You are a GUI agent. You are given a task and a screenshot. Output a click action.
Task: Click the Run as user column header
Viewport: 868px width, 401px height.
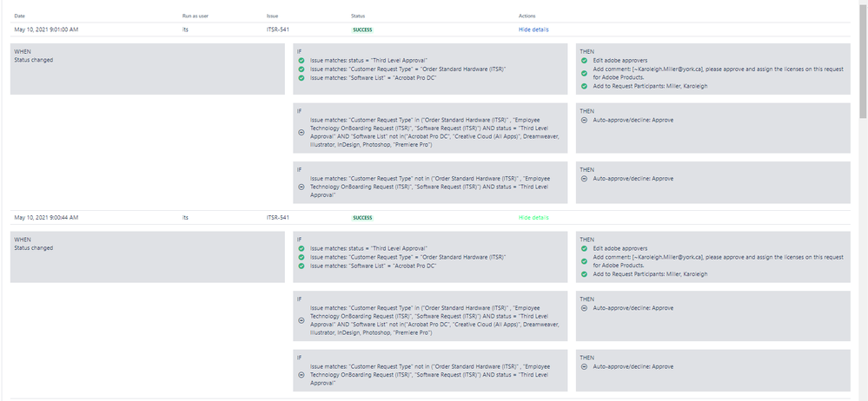195,16
